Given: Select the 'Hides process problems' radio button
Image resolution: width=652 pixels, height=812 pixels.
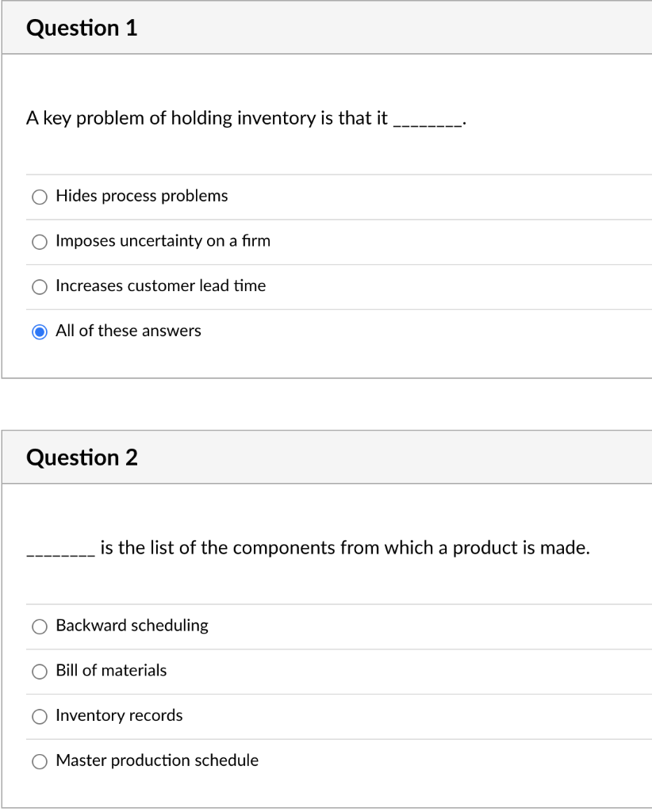Looking at the screenshot, I should click(40, 197).
